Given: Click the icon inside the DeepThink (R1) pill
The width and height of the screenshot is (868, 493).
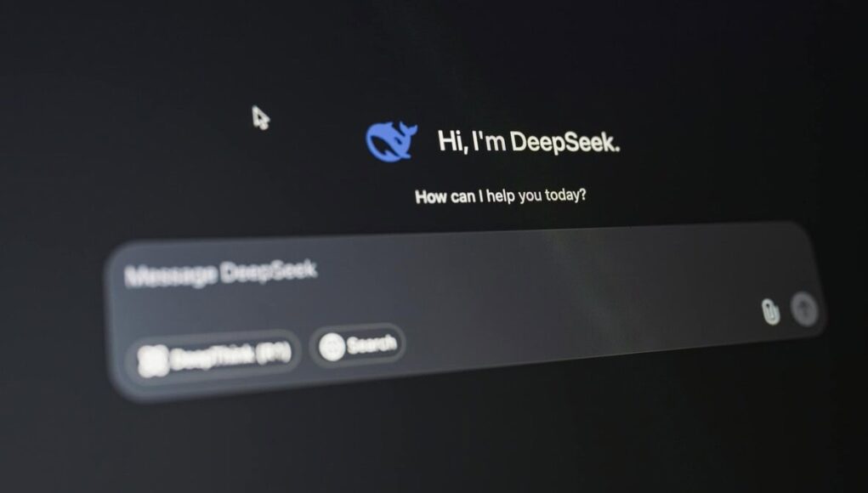Looking at the screenshot, I should click(152, 353).
